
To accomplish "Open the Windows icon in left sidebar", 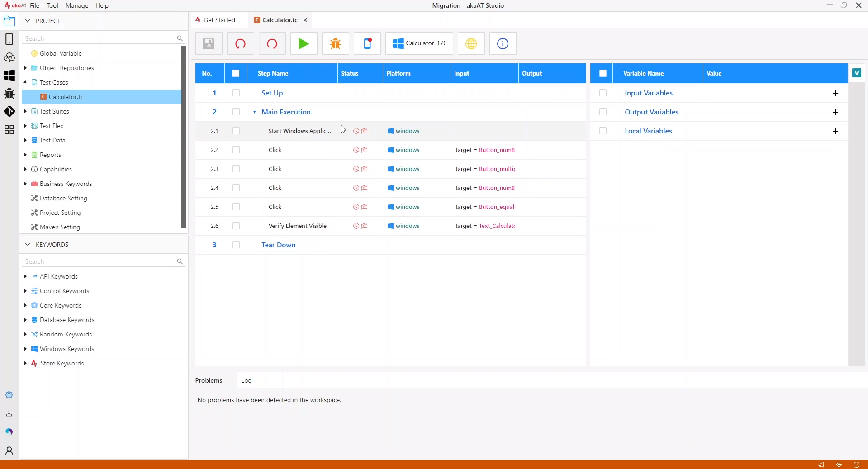I will [x=9, y=76].
